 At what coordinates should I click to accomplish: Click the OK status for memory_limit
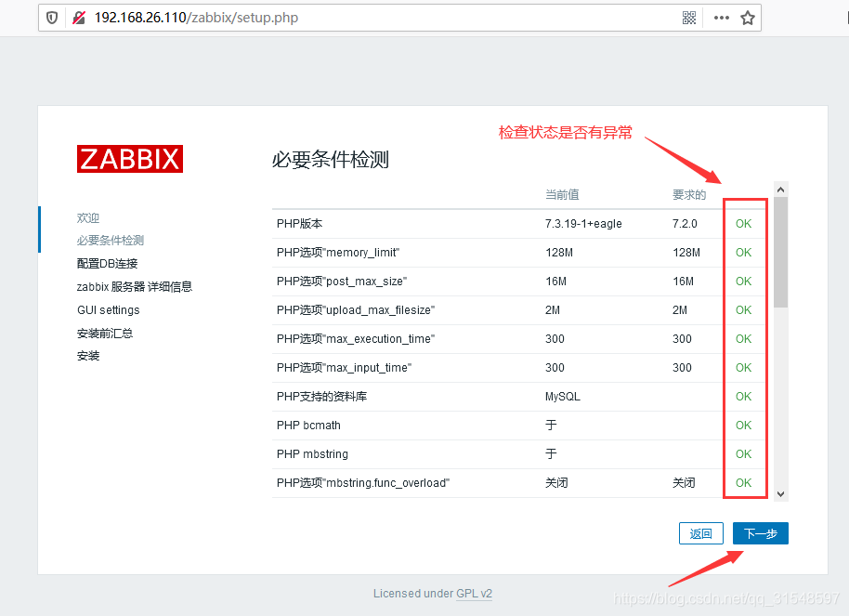(x=743, y=253)
